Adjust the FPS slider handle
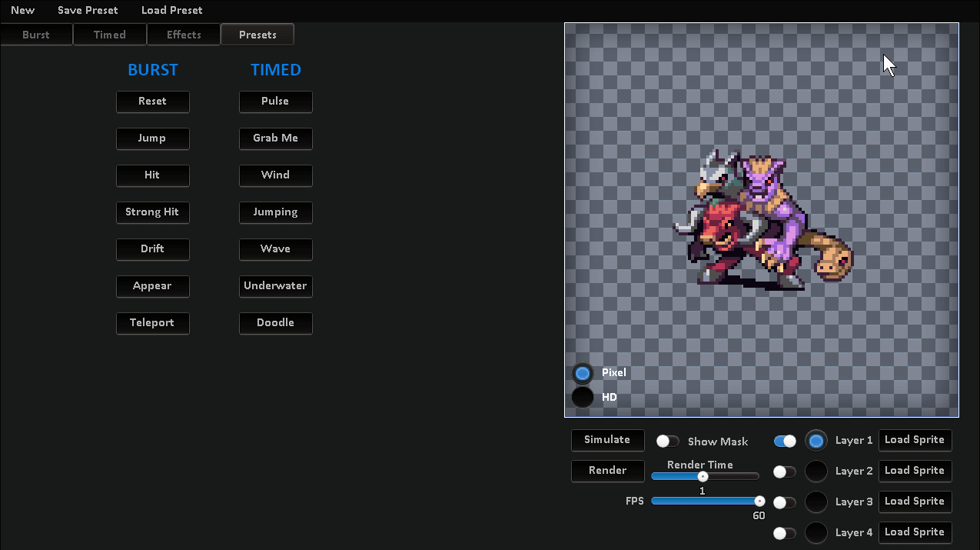The image size is (980, 550). click(x=759, y=501)
